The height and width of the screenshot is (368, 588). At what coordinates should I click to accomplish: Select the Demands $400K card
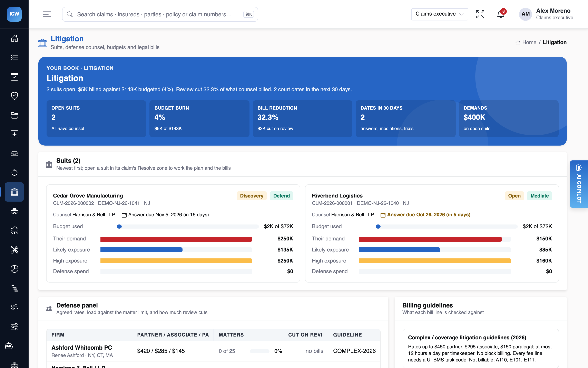coord(509,119)
